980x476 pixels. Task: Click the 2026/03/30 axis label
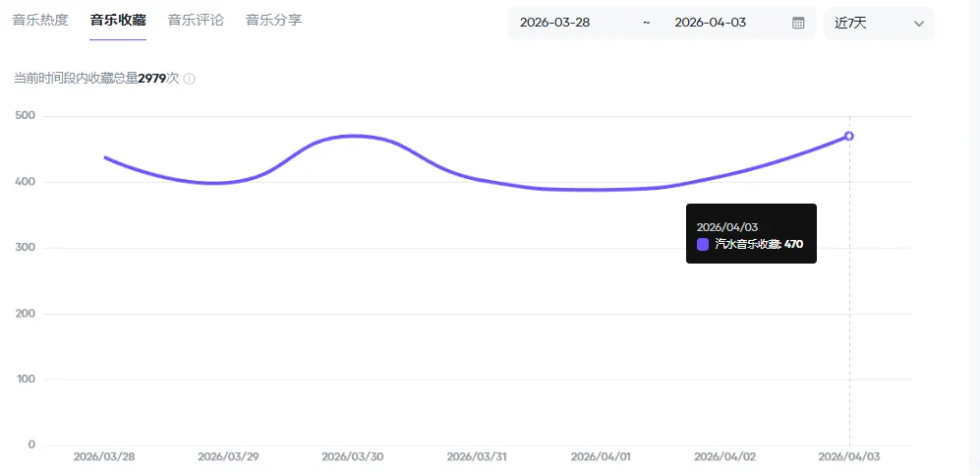(353, 456)
